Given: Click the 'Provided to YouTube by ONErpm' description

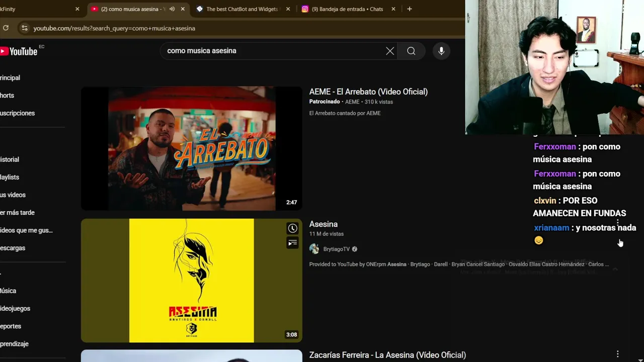Looking at the screenshot, I should (459, 264).
